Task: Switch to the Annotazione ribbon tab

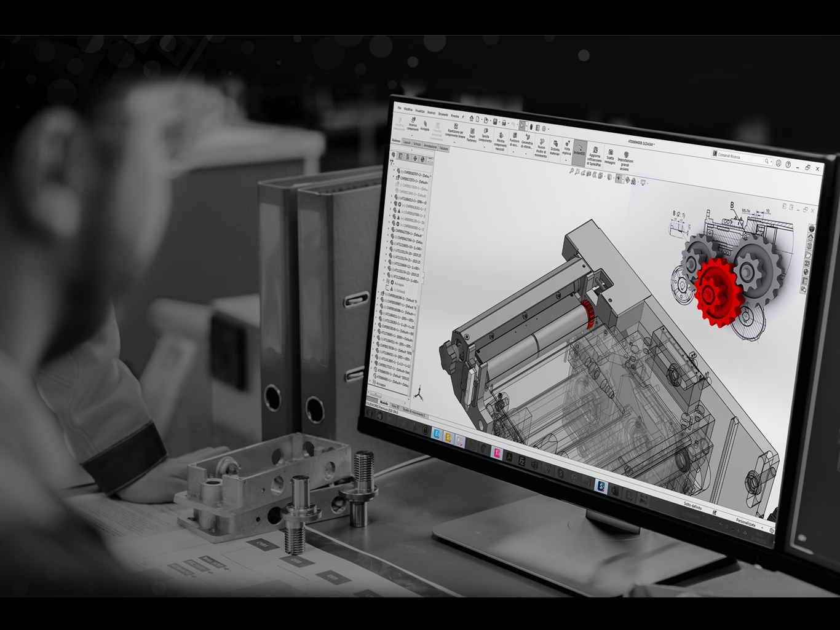Action: tap(430, 146)
